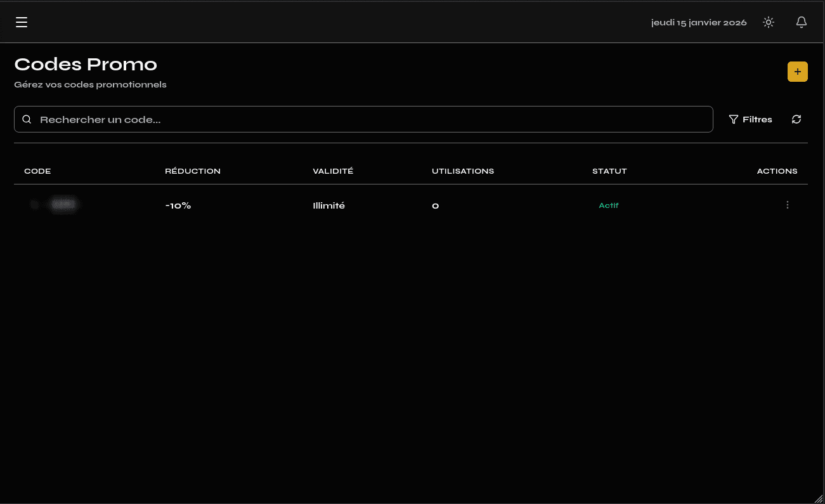The height and width of the screenshot is (504, 825).
Task: Click the -10% reduction value
Action: [x=178, y=206]
